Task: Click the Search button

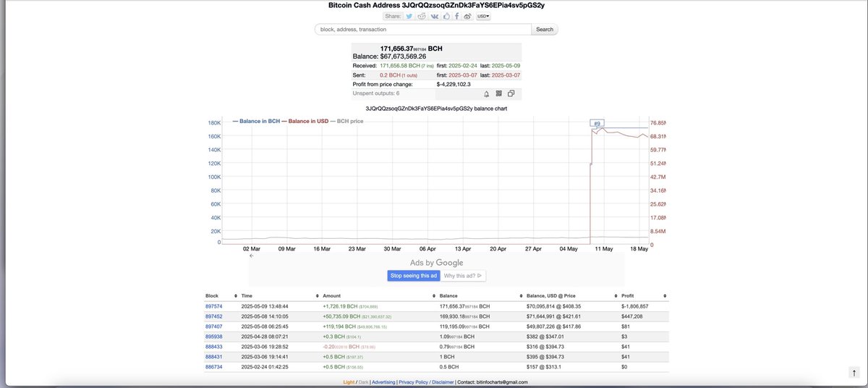Action: (x=545, y=30)
